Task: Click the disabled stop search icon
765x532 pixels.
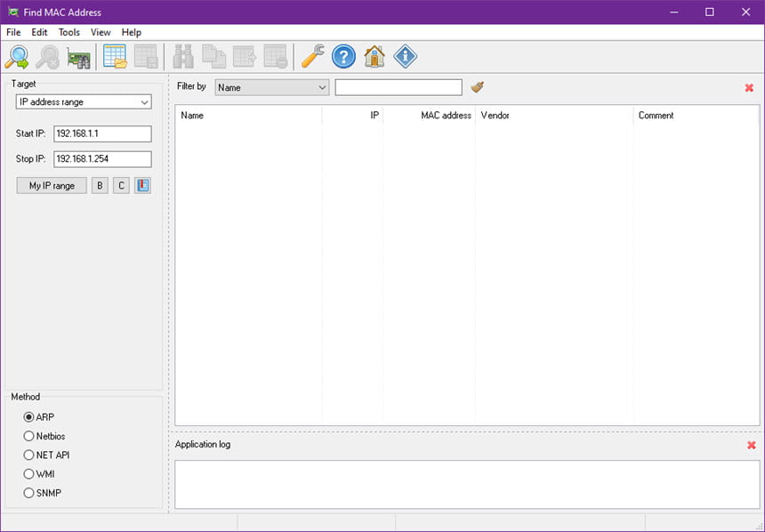Action: pos(48,57)
